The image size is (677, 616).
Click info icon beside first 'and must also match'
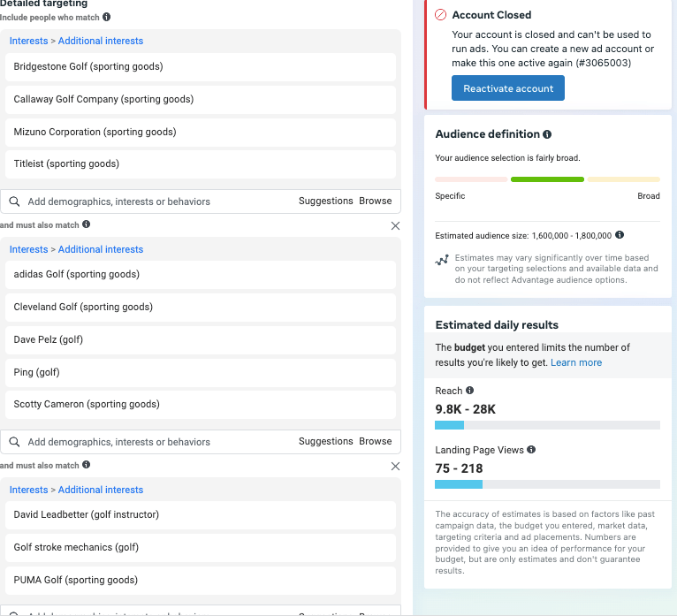pyautogui.click(x=86, y=224)
